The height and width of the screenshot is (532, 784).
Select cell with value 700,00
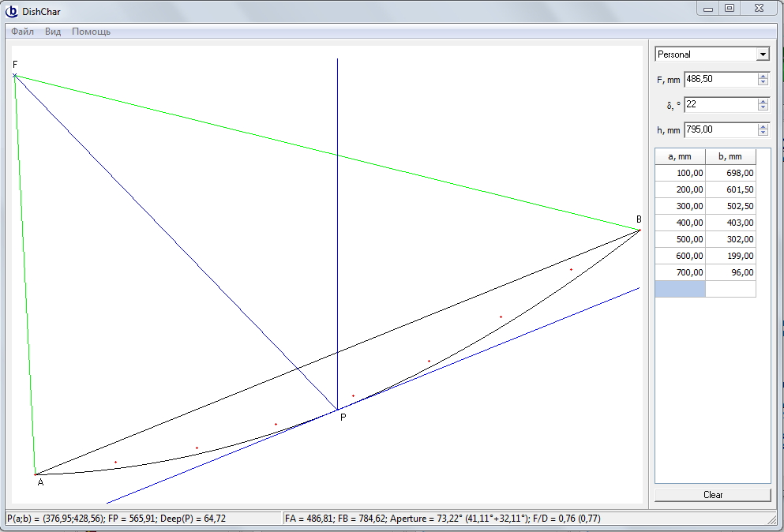pyautogui.click(x=680, y=272)
